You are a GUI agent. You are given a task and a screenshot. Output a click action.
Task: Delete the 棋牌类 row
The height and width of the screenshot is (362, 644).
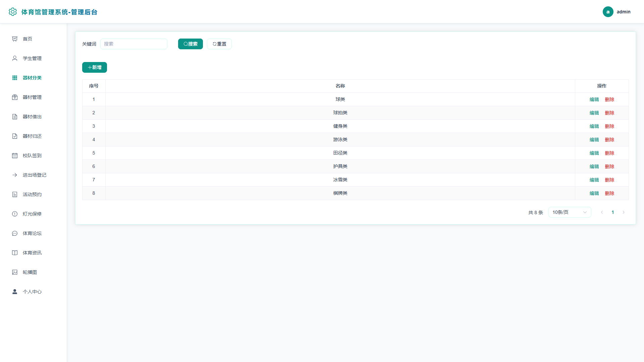point(609,193)
